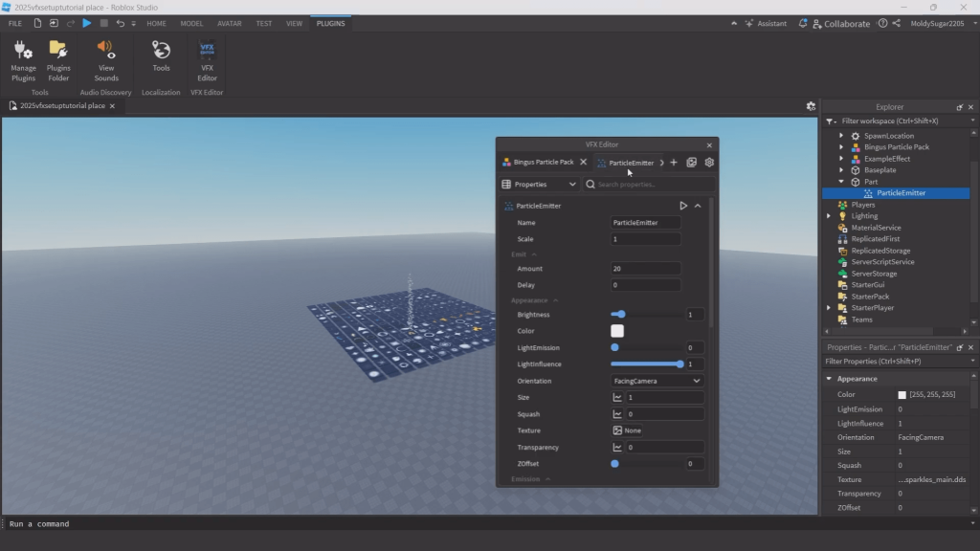
Task: Open the FILE menu
Action: point(15,23)
